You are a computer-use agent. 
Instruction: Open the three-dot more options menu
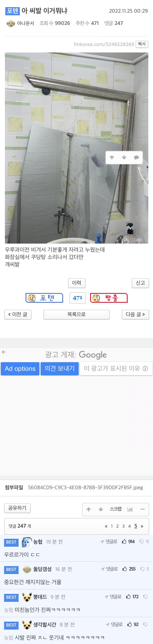click(143, 509)
